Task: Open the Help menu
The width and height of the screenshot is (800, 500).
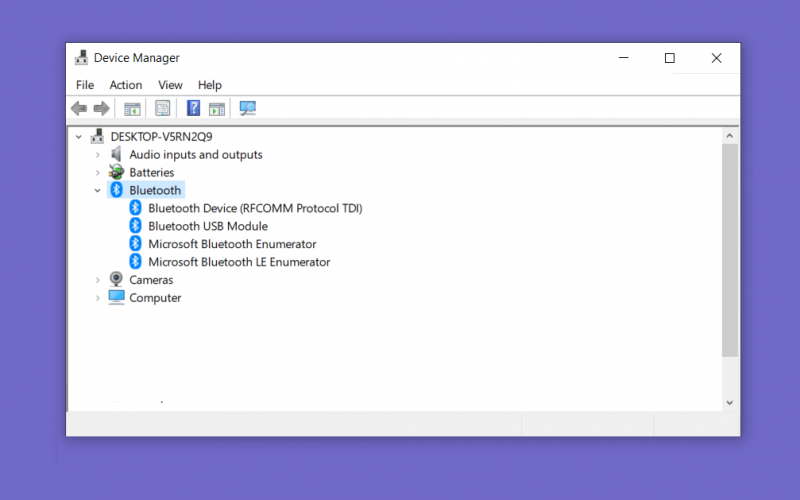Action: [x=210, y=85]
